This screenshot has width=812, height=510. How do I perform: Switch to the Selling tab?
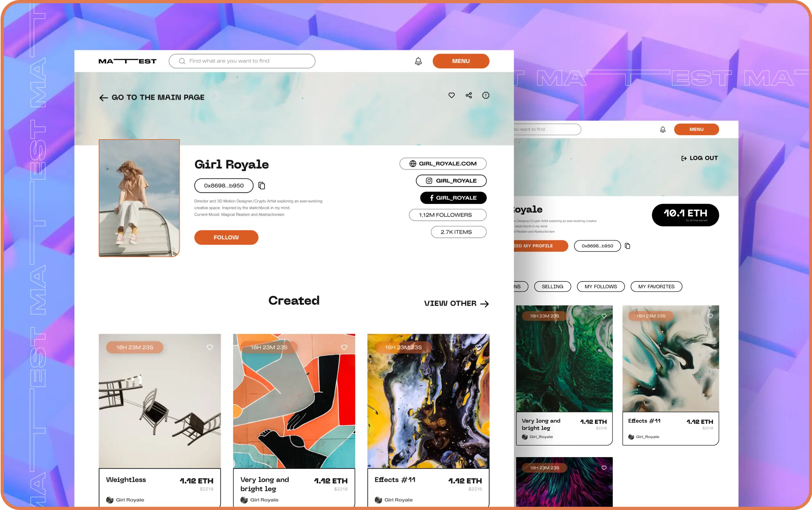point(552,286)
